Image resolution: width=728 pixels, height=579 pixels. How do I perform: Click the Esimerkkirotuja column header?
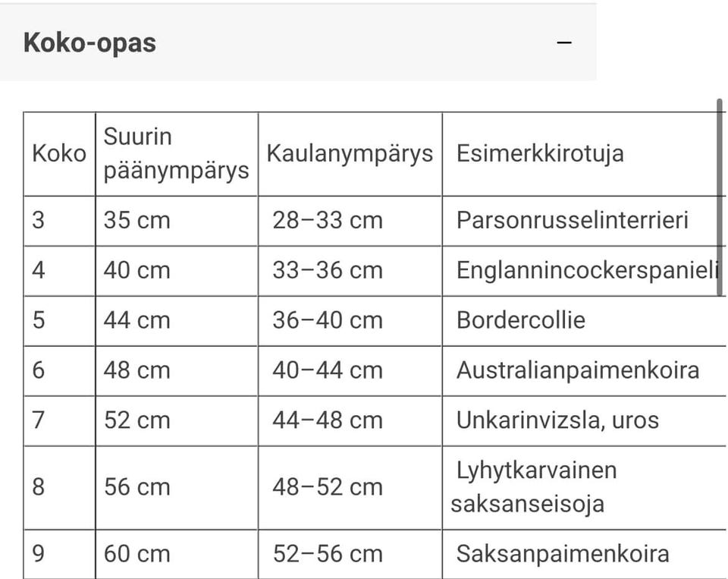click(x=540, y=153)
